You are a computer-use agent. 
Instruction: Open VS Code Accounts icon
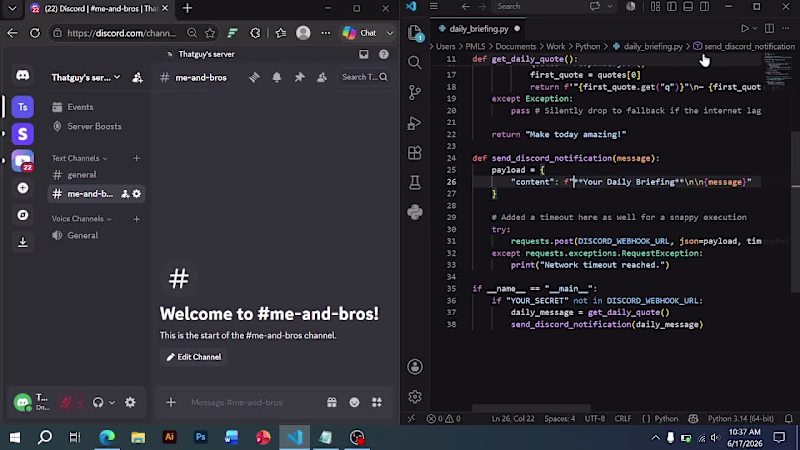point(415,366)
